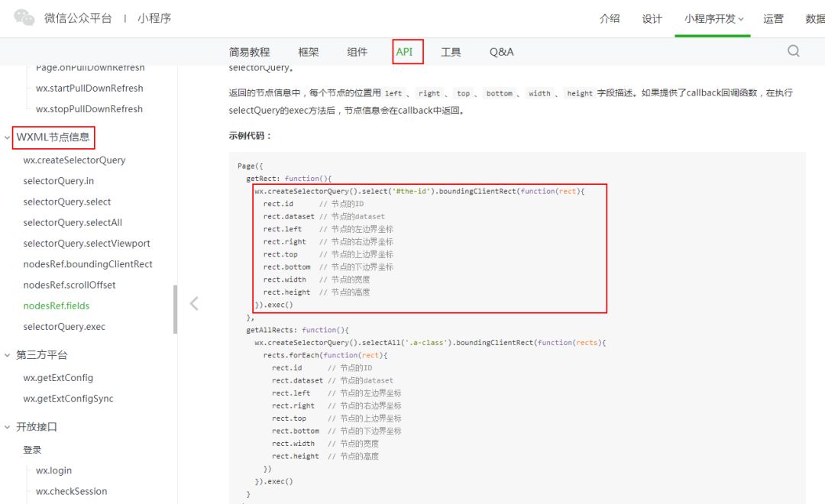Open selectorQuery.select doc
Image resolution: width=825 pixels, height=504 pixels.
[x=66, y=202]
